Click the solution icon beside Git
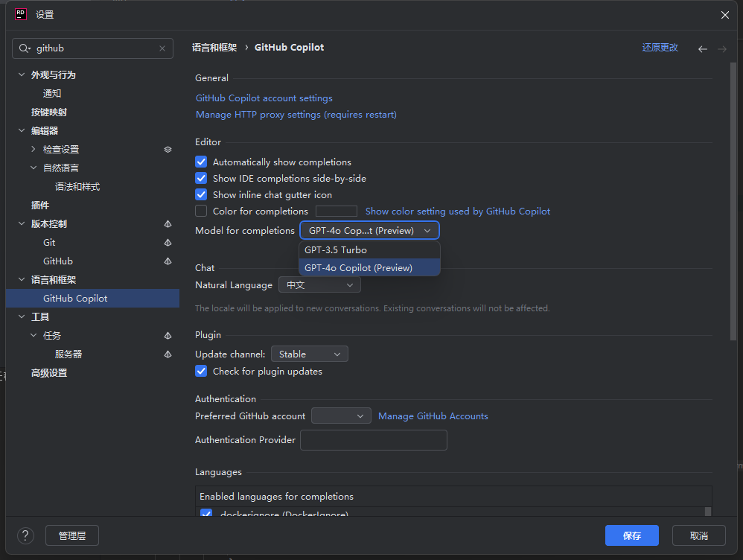Screen dimensions: 743x560 click(x=168, y=243)
